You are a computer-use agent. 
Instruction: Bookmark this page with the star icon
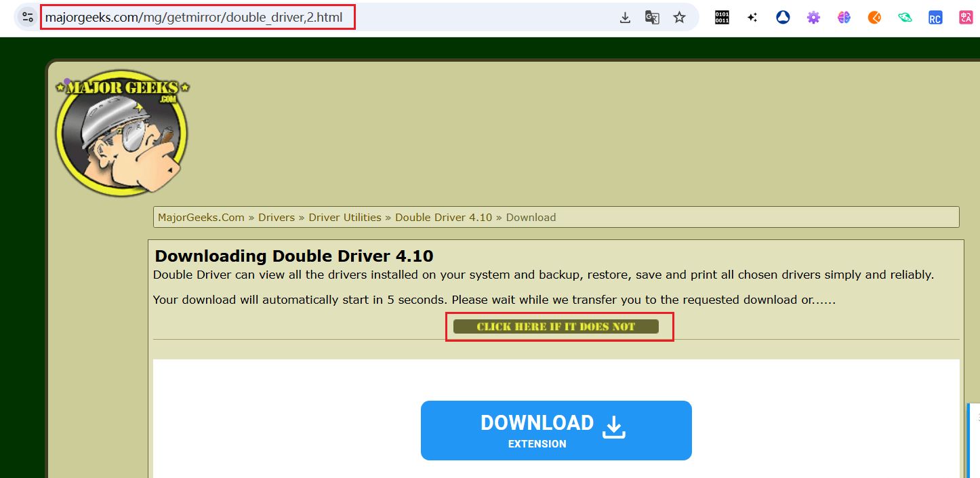679,18
